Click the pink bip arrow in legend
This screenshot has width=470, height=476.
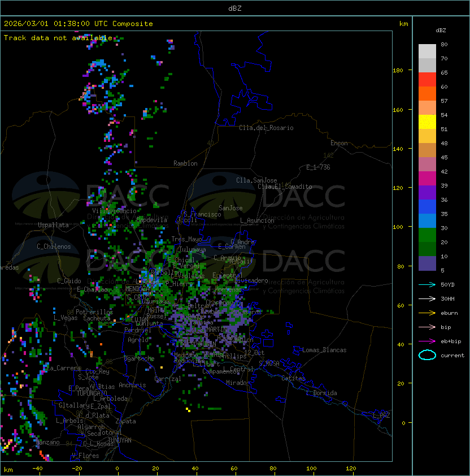(x=427, y=327)
